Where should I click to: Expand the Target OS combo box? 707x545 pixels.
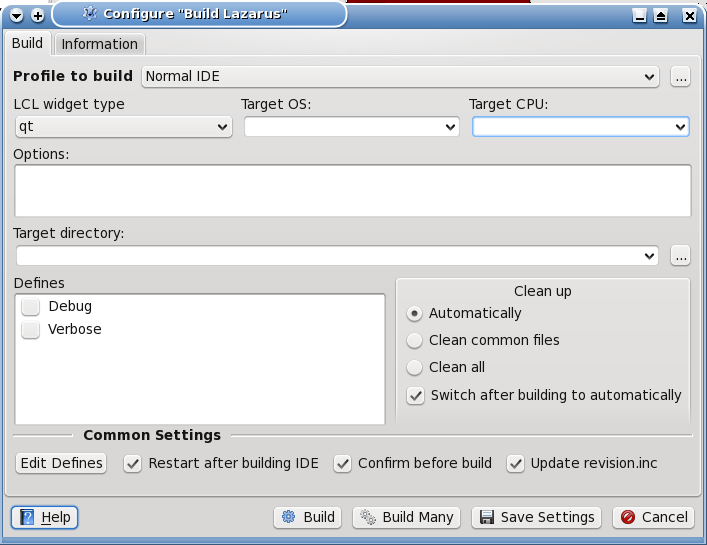click(351, 127)
